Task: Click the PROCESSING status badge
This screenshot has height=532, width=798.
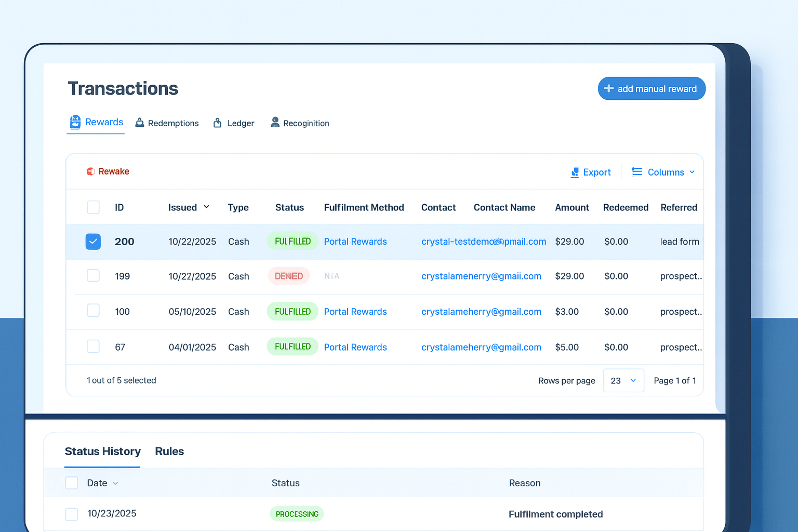Action: pos(297,514)
